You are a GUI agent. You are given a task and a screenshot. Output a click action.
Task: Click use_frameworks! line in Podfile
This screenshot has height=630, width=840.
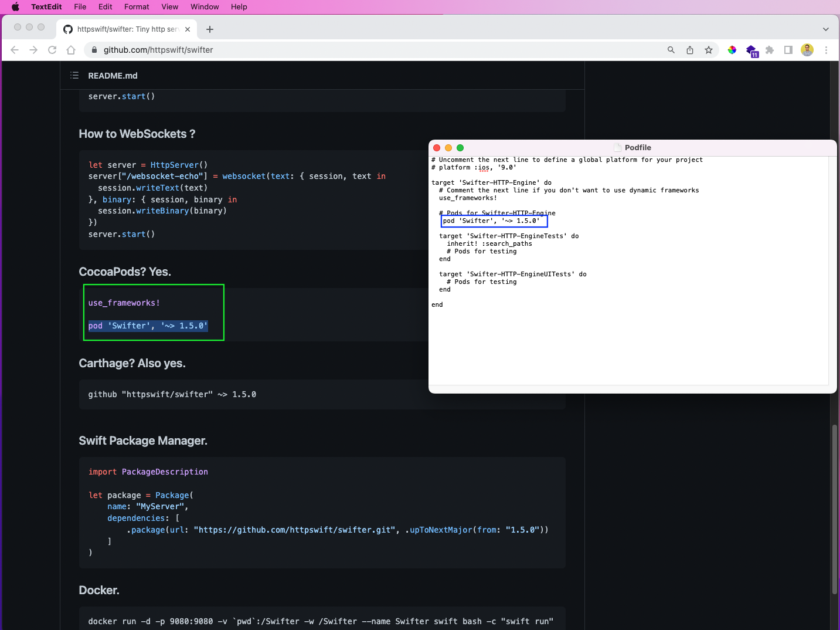pyautogui.click(x=468, y=198)
